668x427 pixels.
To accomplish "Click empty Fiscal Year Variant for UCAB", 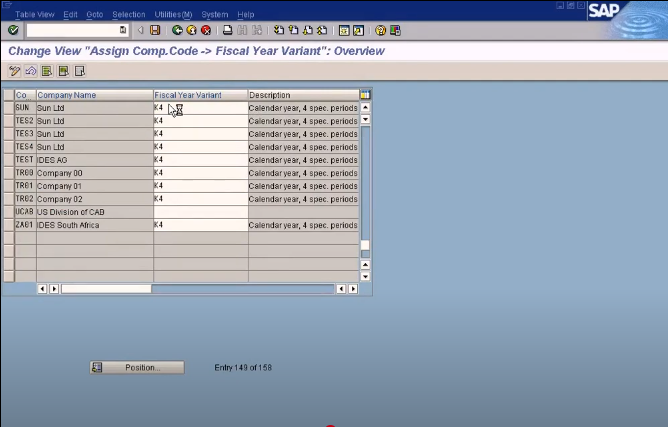I will [x=201, y=212].
